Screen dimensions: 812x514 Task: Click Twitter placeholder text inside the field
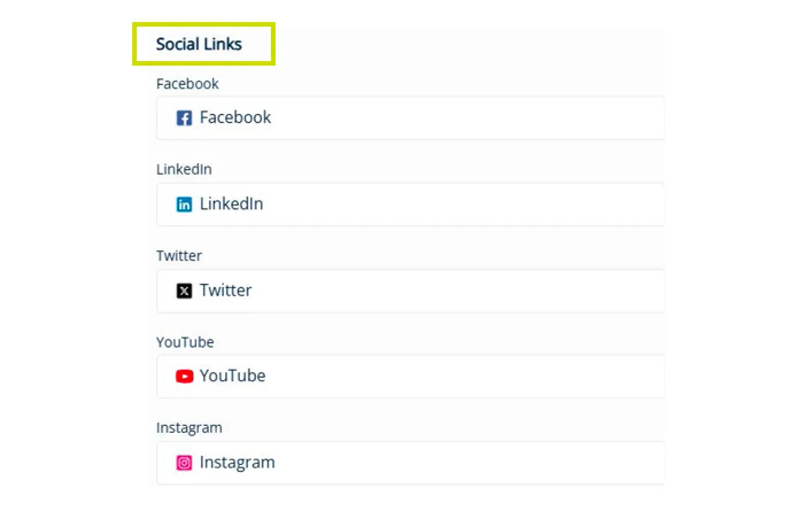(225, 290)
